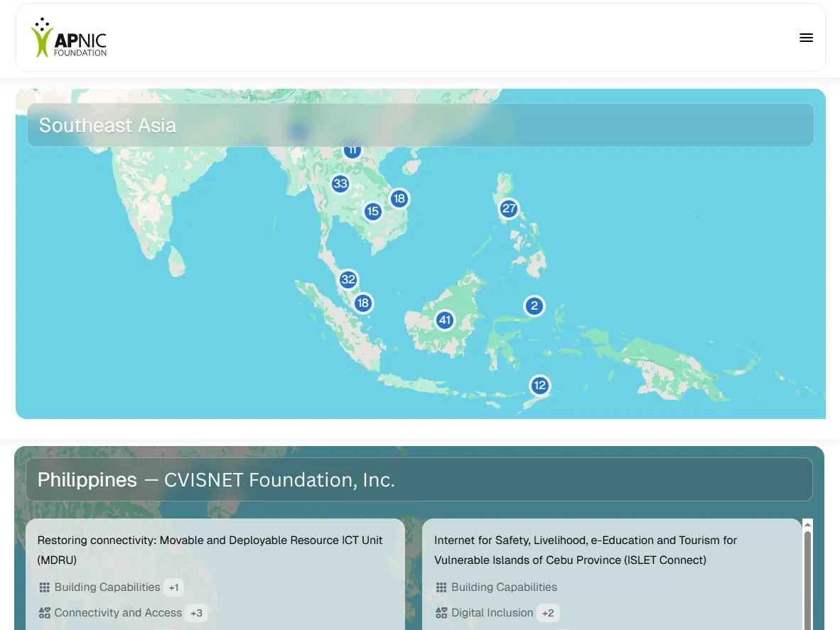Select map cluster marker 15
840x630 pixels.
(x=373, y=212)
